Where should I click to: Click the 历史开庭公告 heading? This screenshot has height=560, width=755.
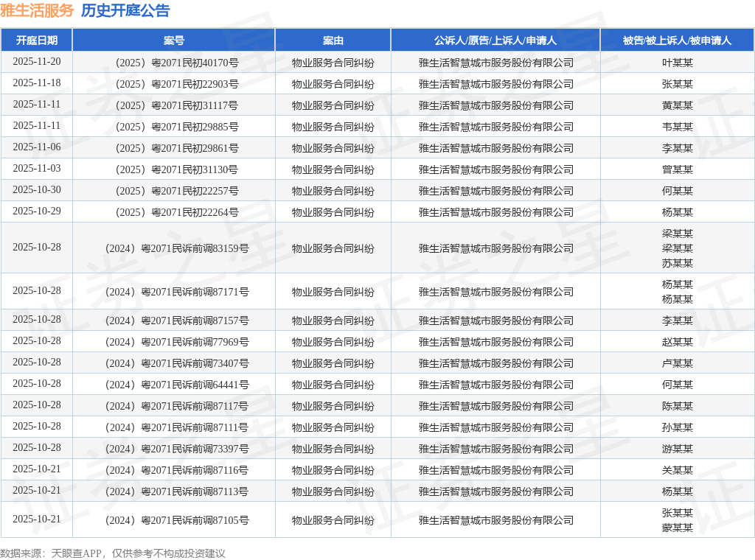pos(125,10)
